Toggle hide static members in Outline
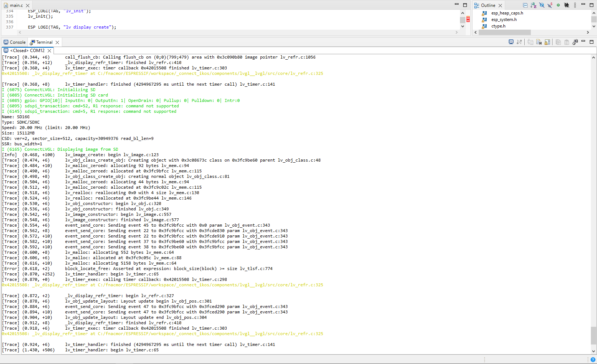The width and height of the screenshot is (597, 364). click(x=550, y=5)
